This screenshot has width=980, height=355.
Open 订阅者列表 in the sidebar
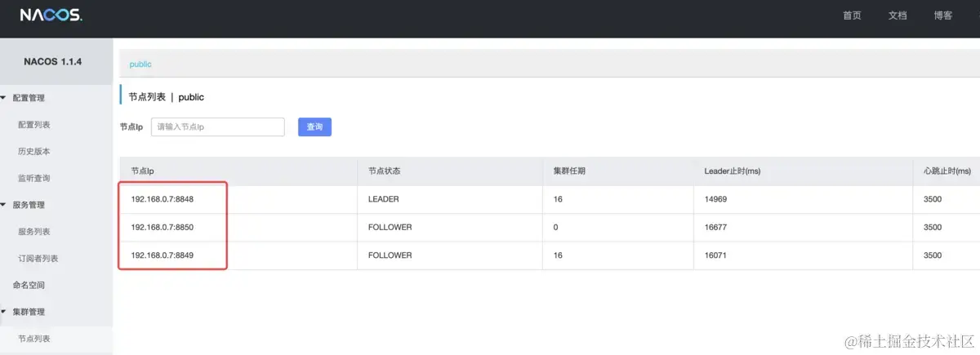(x=38, y=259)
